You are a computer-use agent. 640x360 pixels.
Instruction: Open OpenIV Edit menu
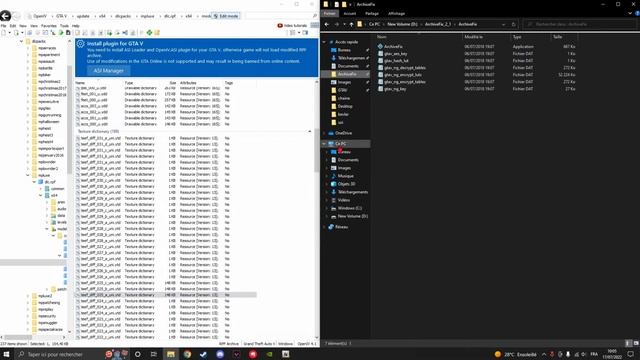tap(13, 26)
